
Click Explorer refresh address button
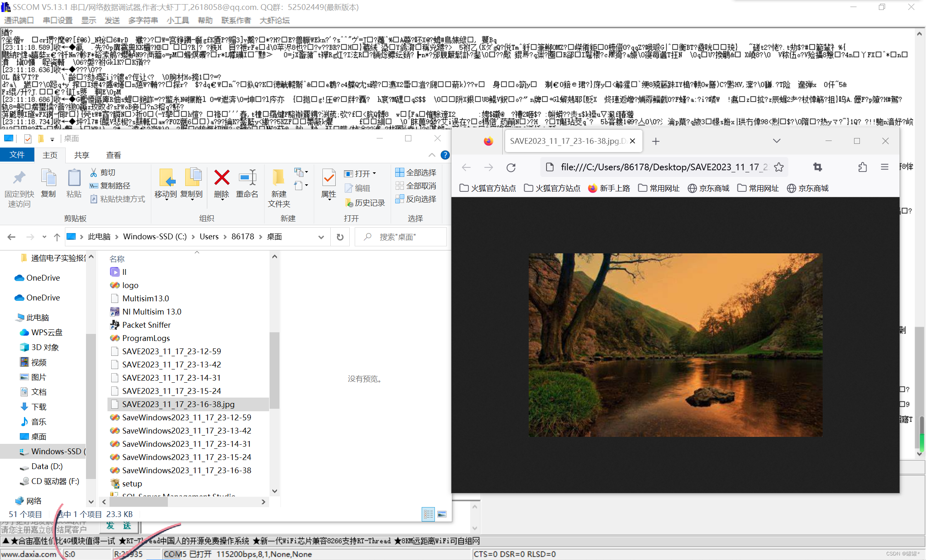click(x=340, y=237)
